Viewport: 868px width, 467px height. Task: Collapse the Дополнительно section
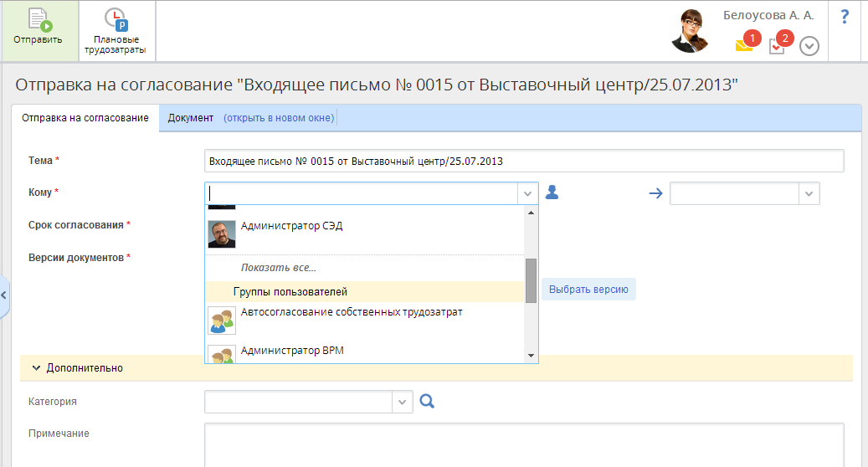tap(36, 368)
